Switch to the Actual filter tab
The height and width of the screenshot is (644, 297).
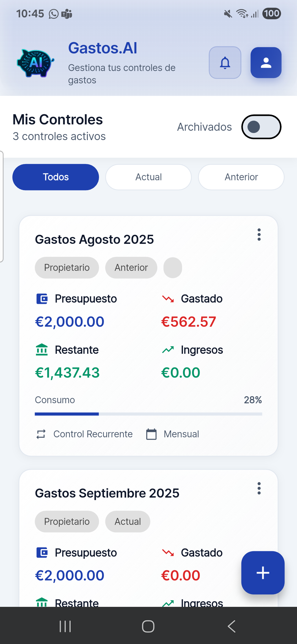148,177
